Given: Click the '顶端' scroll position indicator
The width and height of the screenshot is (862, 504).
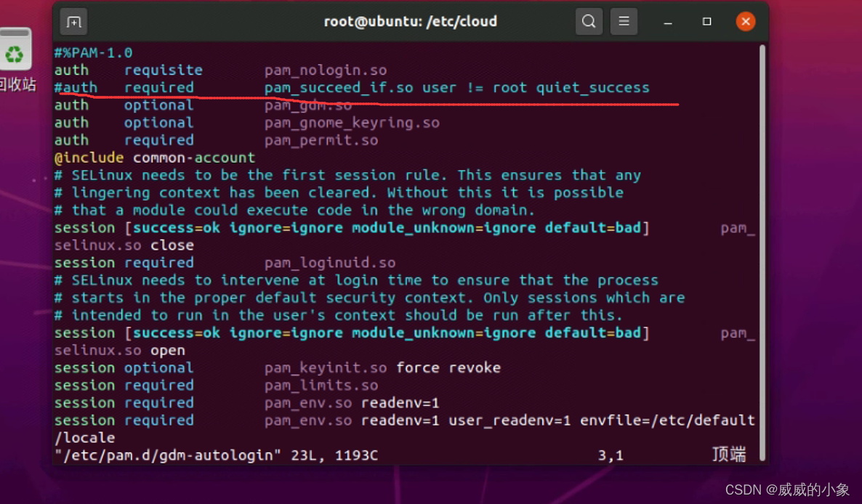Looking at the screenshot, I should point(729,455).
